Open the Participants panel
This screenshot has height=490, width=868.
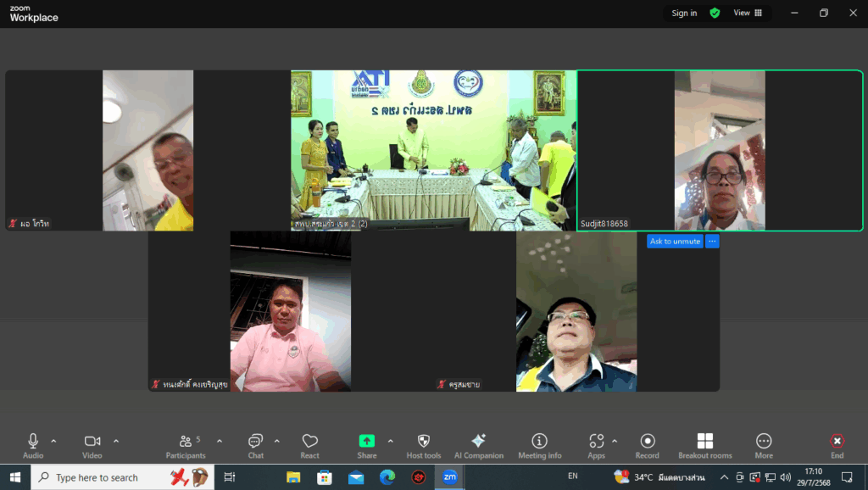pyautogui.click(x=185, y=444)
